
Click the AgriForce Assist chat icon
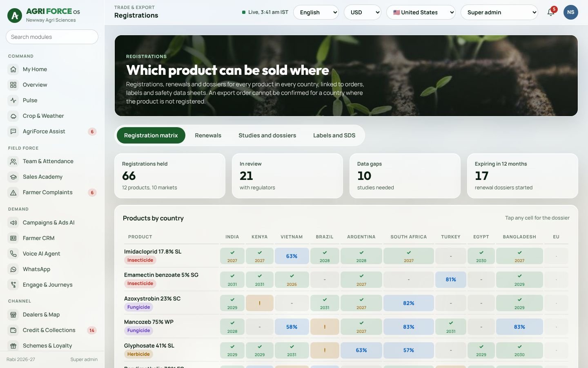(x=13, y=132)
